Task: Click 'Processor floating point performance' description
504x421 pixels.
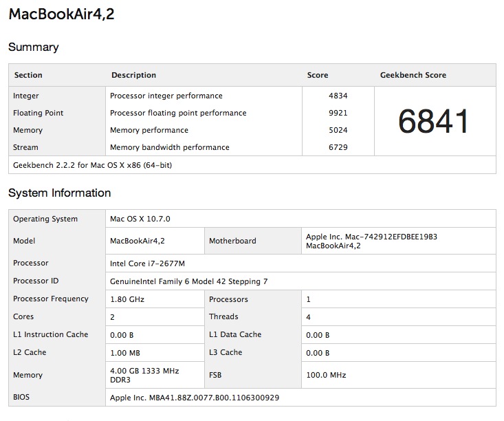Action: coord(178,113)
